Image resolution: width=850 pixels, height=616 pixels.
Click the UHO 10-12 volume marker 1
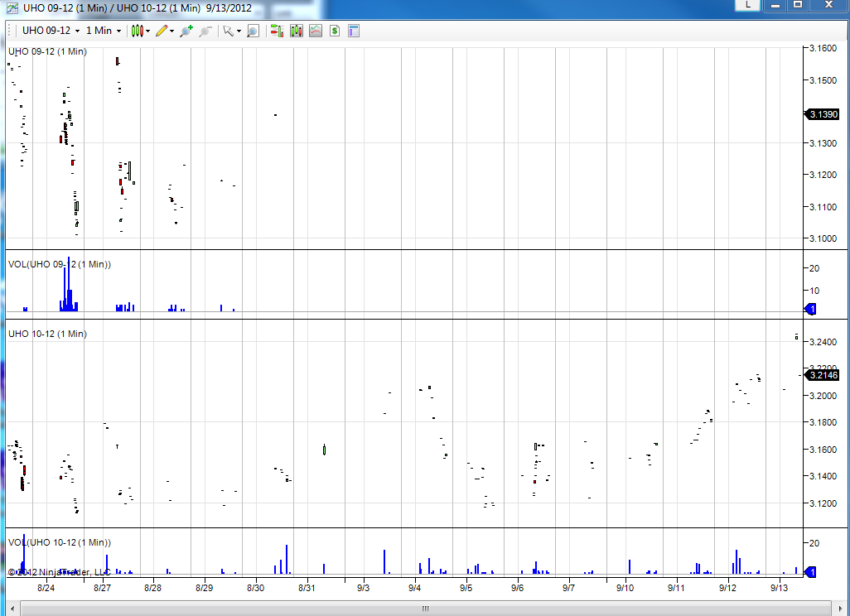[810, 571]
